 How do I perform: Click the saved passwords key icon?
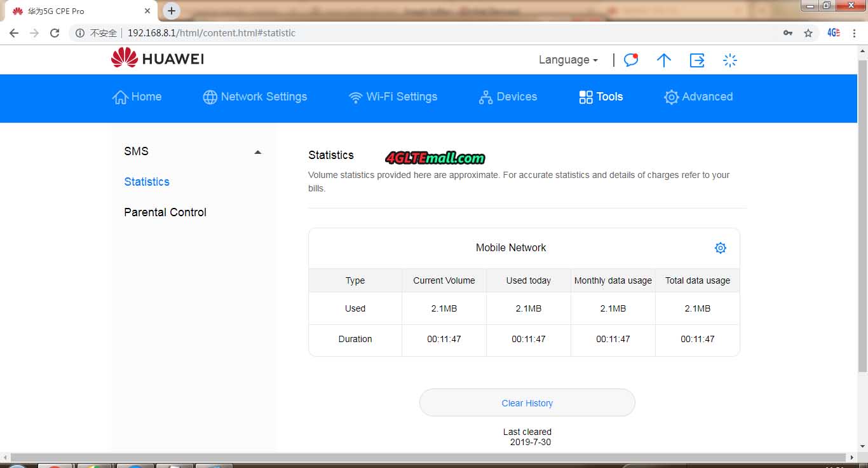(788, 33)
